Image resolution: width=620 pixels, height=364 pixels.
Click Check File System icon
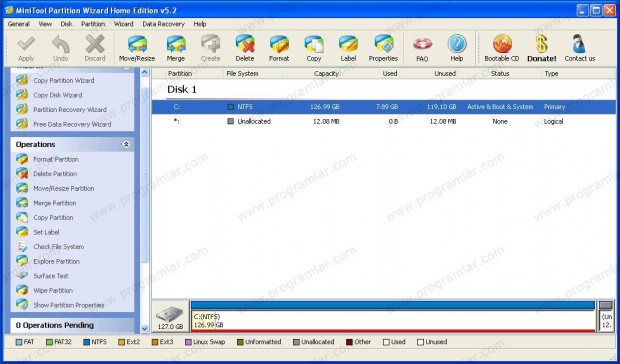point(22,247)
